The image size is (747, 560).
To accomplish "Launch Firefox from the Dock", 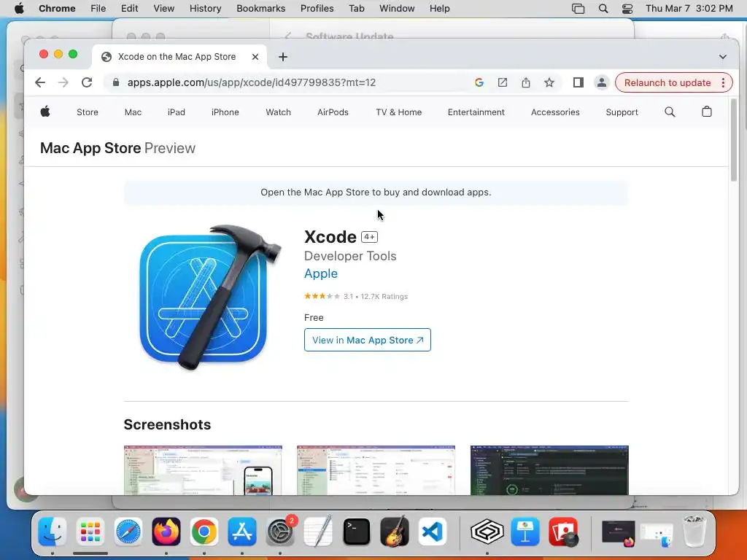I will click(166, 532).
